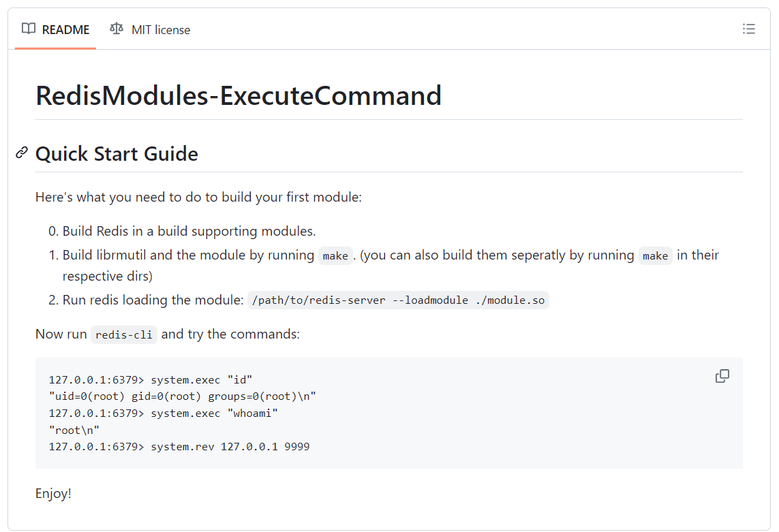Click the anchor link icon beside Quick Start Guide
Screen dimensions: 779x532
pos(22,153)
